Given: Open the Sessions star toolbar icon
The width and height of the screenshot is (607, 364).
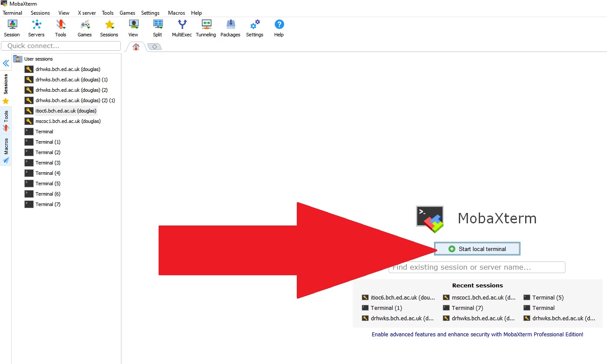Looking at the screenshot, I should (109, 28).
